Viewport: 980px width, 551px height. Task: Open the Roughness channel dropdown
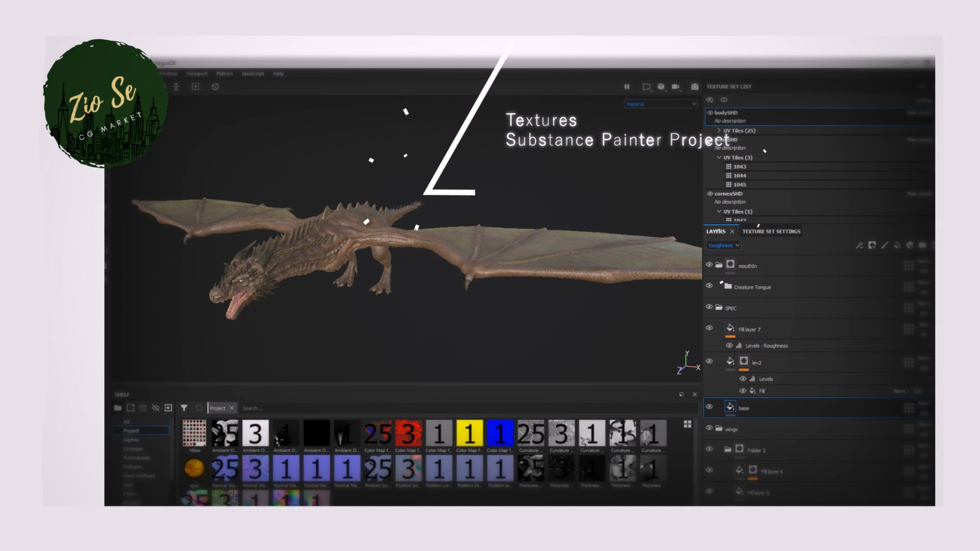pyautogui.click(x=724, y=245)
